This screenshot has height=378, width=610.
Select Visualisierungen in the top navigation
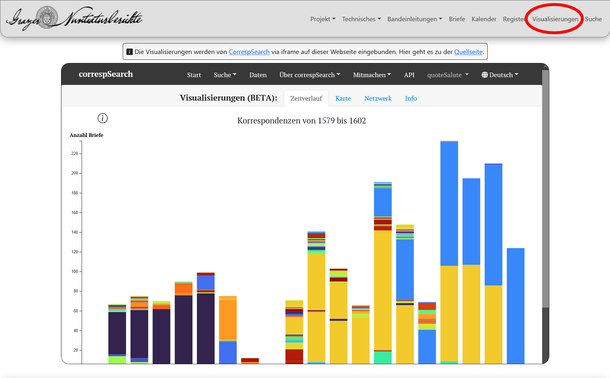coord(555,19)
